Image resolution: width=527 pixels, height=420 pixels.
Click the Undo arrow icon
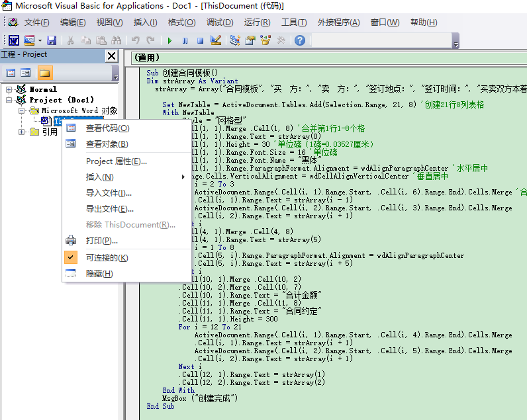click(136, 40)
